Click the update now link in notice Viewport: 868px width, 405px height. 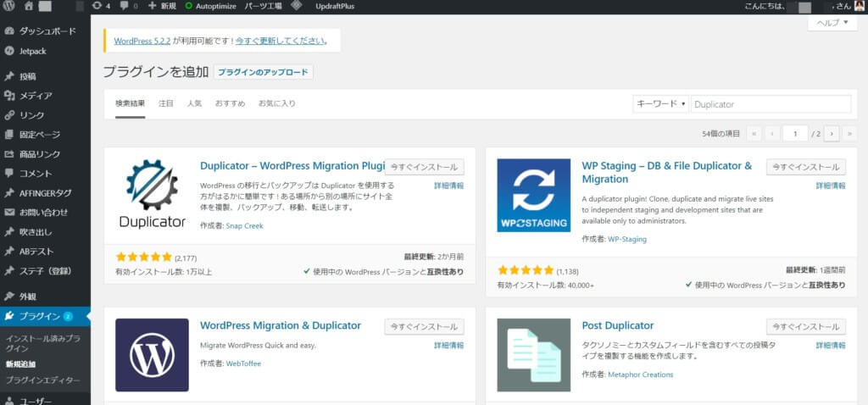point(281,40)
